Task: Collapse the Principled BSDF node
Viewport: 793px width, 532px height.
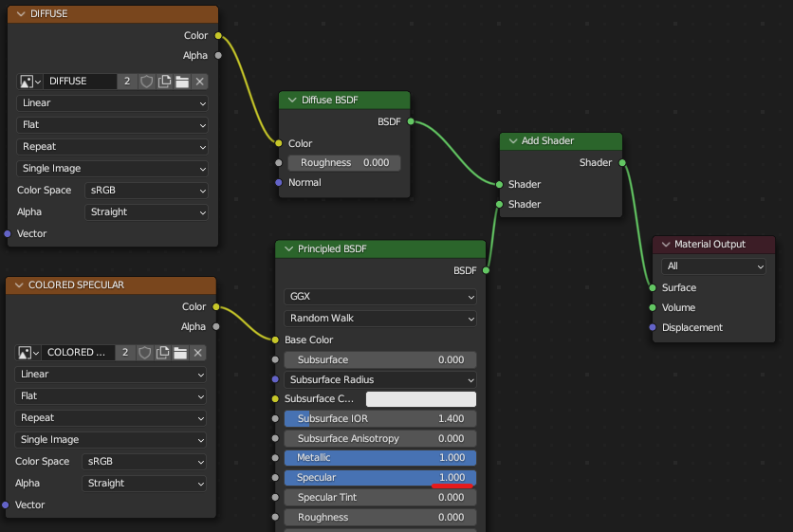Action: point(288,248)
